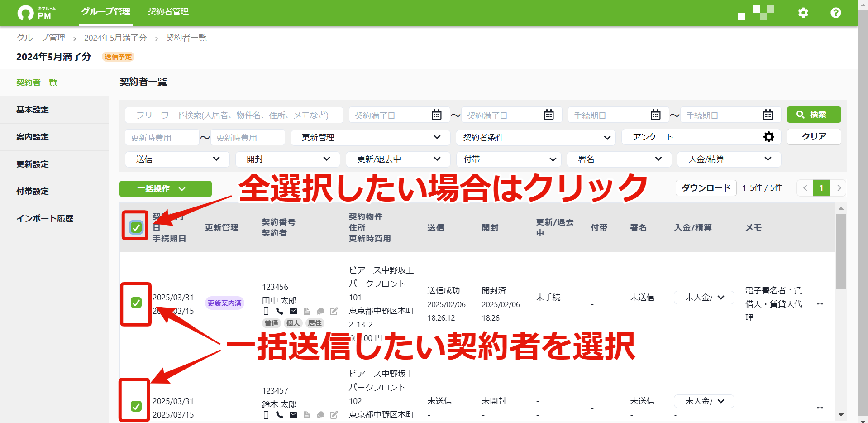Open calendar for second 契約満了日 field
The image size is (868, 423).
point(549,115)
